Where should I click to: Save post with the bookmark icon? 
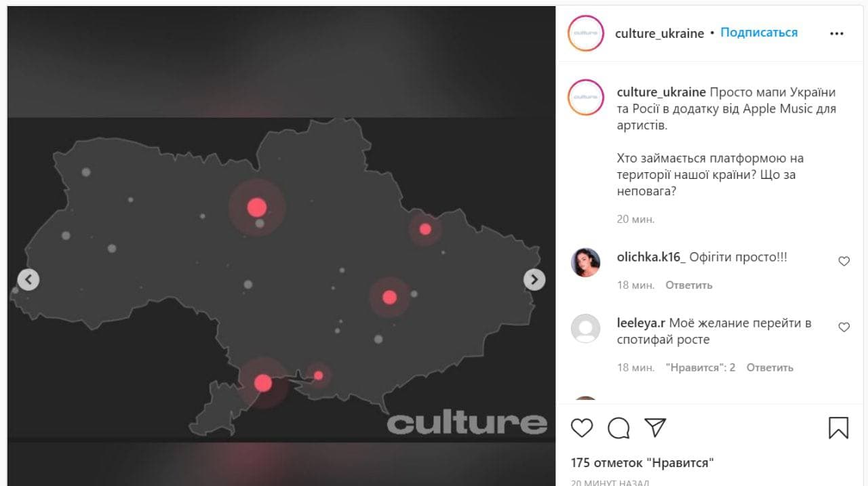tap(839, 428)
